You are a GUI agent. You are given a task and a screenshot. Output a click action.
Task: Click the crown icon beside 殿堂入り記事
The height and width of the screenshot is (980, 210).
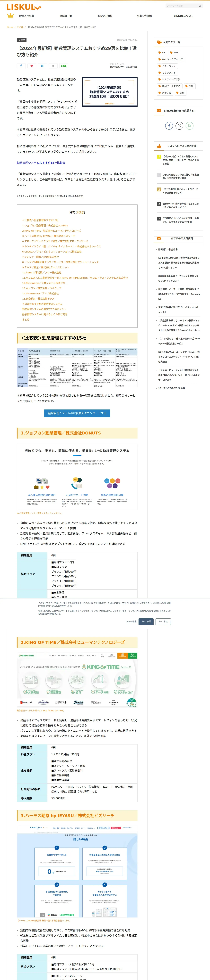11,16
